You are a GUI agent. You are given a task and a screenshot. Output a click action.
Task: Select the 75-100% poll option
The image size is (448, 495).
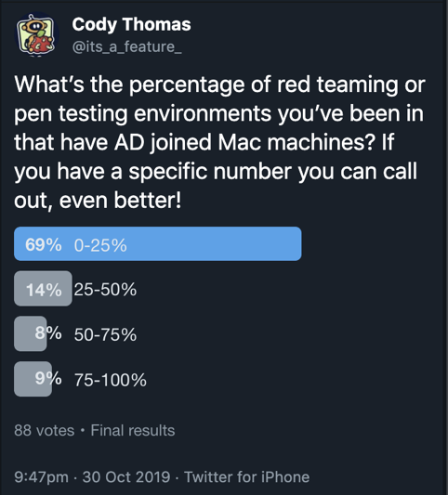point(80,379)
